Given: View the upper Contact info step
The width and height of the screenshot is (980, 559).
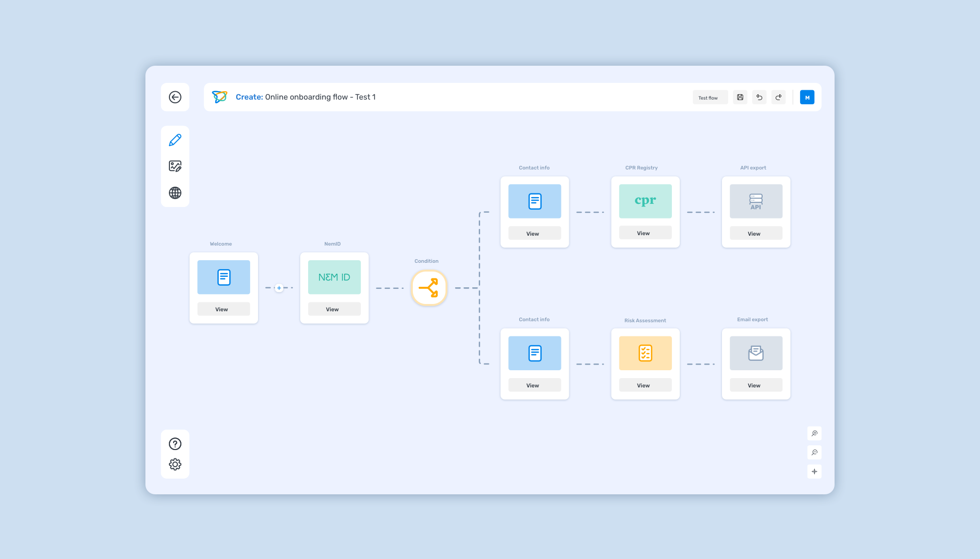Looking at the screenshot, I should 535,233.
